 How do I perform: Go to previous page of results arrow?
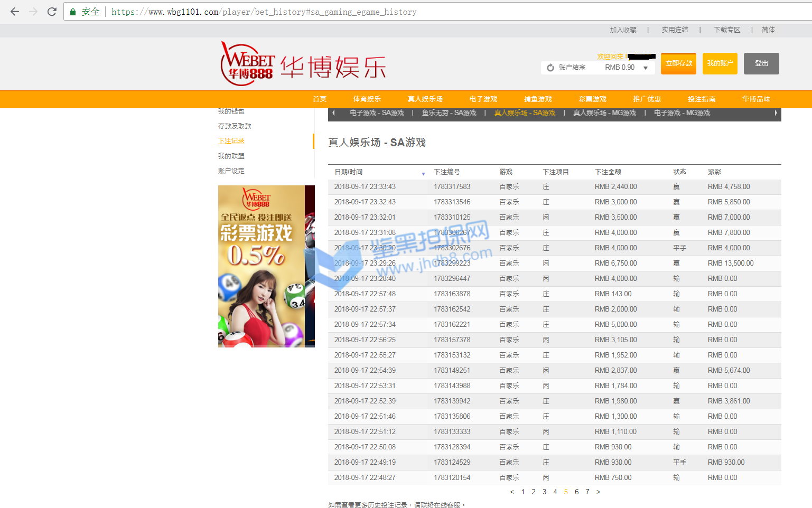(512, 492)
